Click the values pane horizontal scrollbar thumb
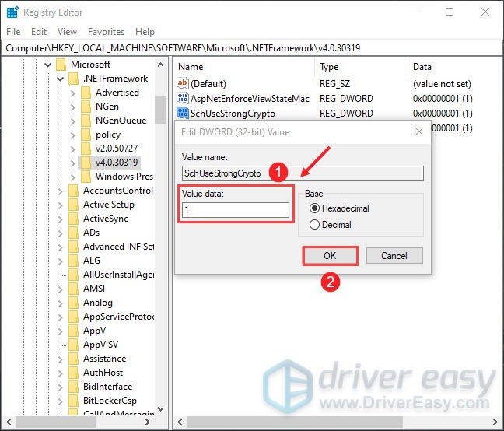The image size is (504, 431). point(294,422)
